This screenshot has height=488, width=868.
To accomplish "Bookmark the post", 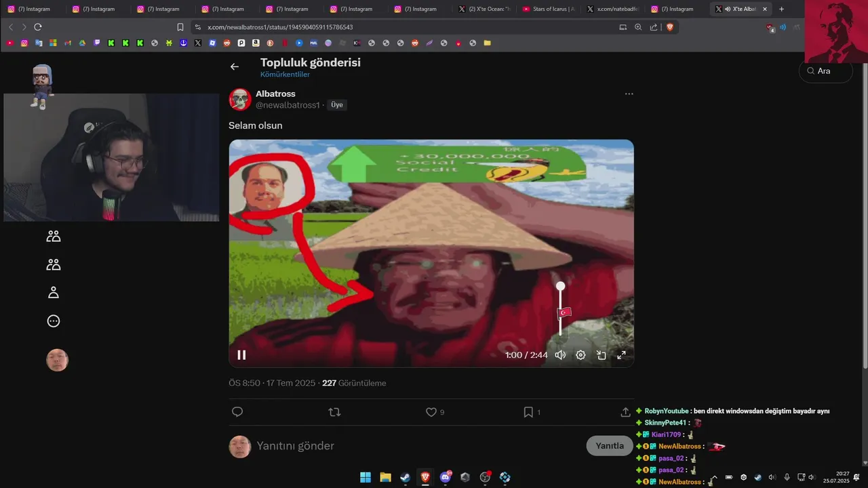I will [528, 412].
